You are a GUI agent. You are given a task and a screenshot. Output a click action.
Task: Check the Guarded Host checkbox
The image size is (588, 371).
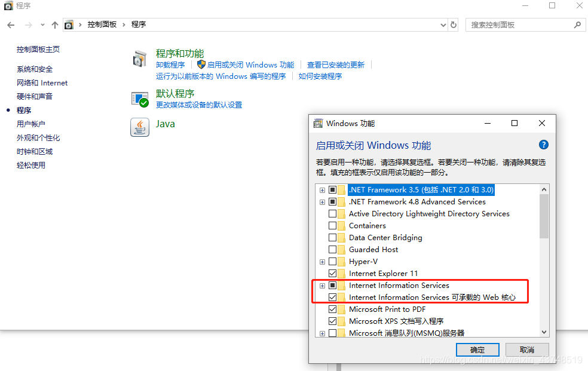[x=332, y=250]
